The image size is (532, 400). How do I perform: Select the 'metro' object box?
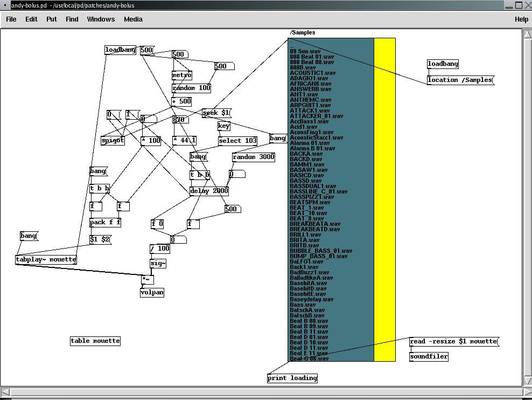pyautogui.click(x=182, y=75)
